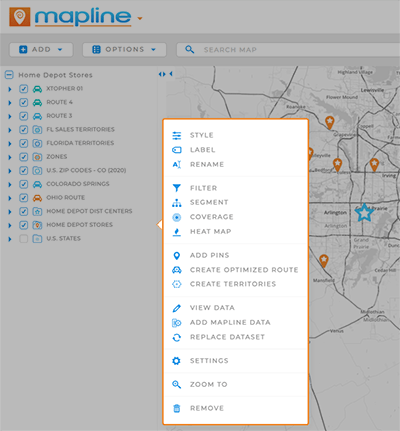Screen dimensions: 400x431
Task: Expand the XTOPHER 01 tree row
Action: pos(10,89)
